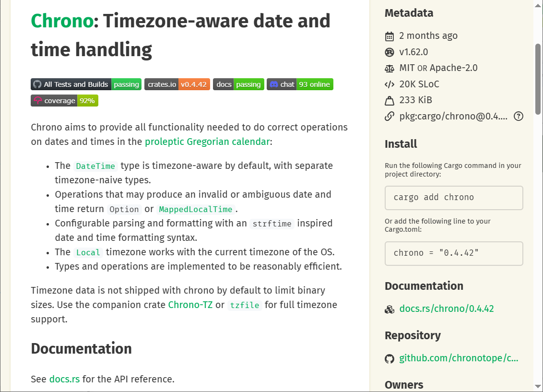The width and height of the screenshot is (543, 392).
Task: Follow the proleptic Gregorian calendar link
Action: tap(208, 142)
